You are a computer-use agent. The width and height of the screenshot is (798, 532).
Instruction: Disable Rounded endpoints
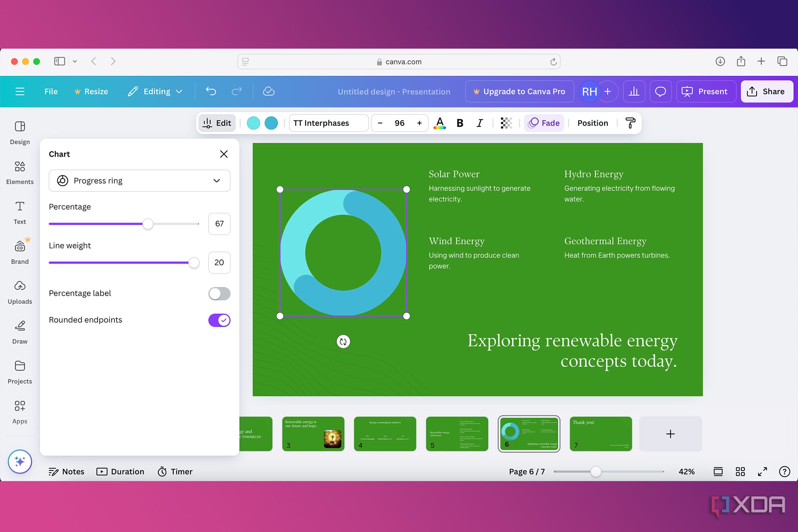(x=219, y=320)
